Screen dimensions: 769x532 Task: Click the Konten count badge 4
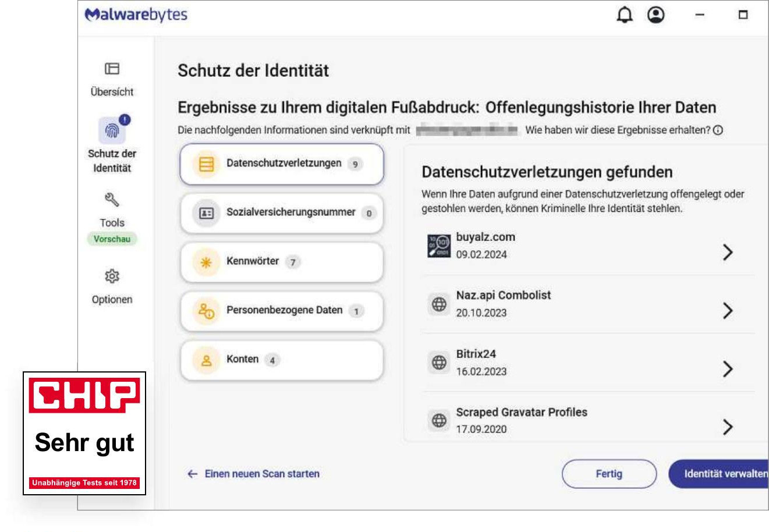tap(272, 360)
